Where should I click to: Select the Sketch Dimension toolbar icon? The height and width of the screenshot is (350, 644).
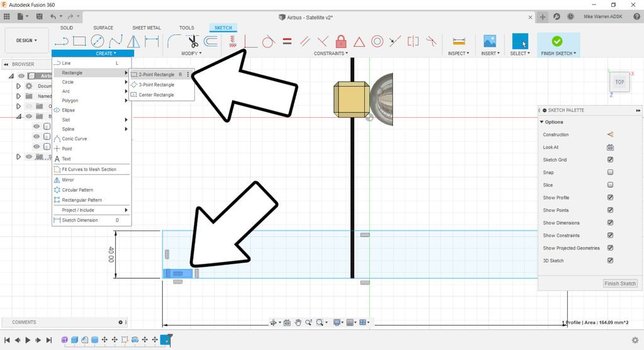point(152,41)
